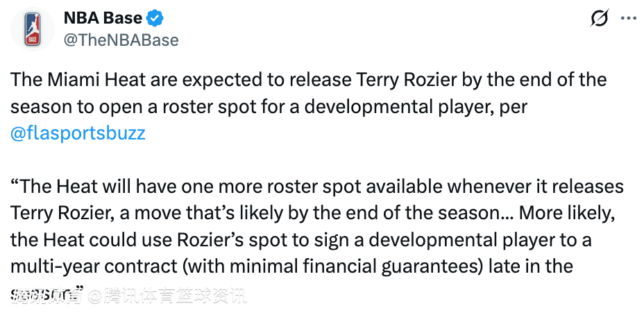
Task: Open the @flasportsbuzz mention link
Action: [78, 133]
